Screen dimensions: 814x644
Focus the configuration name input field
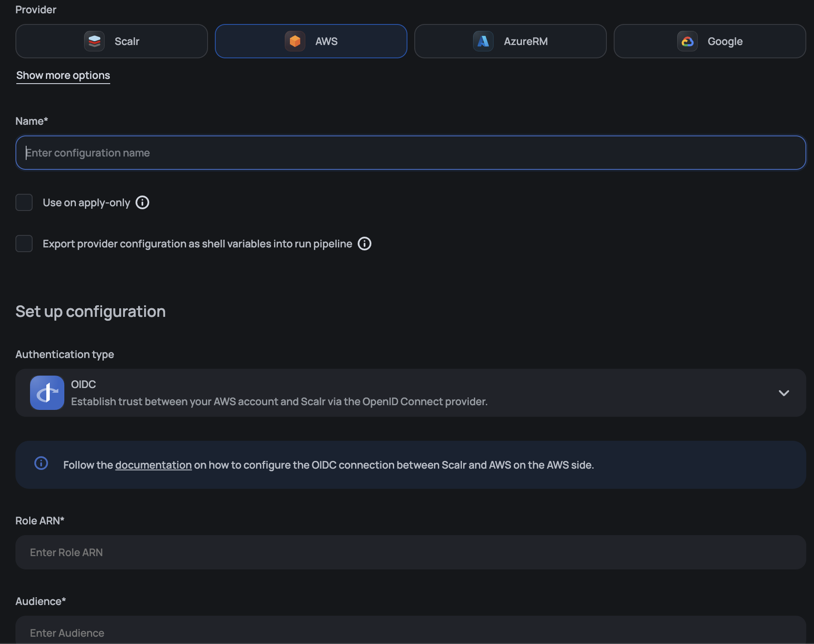tap(411, 153)
